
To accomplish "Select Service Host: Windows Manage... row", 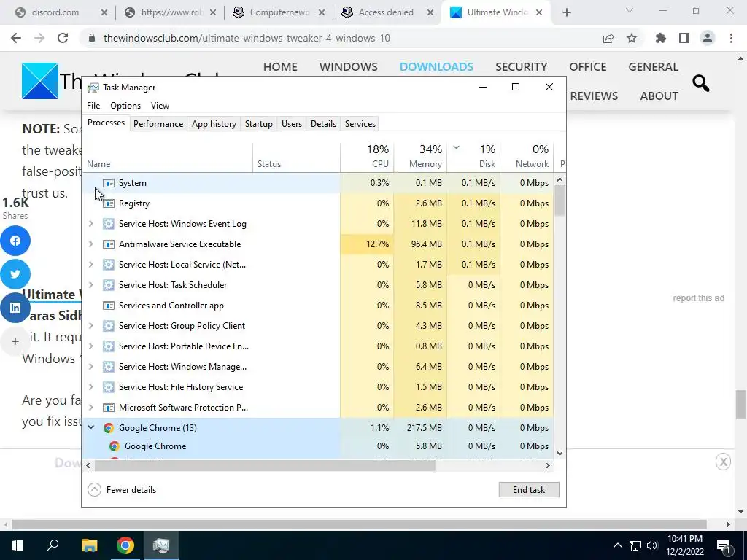I will pos(317,367).
